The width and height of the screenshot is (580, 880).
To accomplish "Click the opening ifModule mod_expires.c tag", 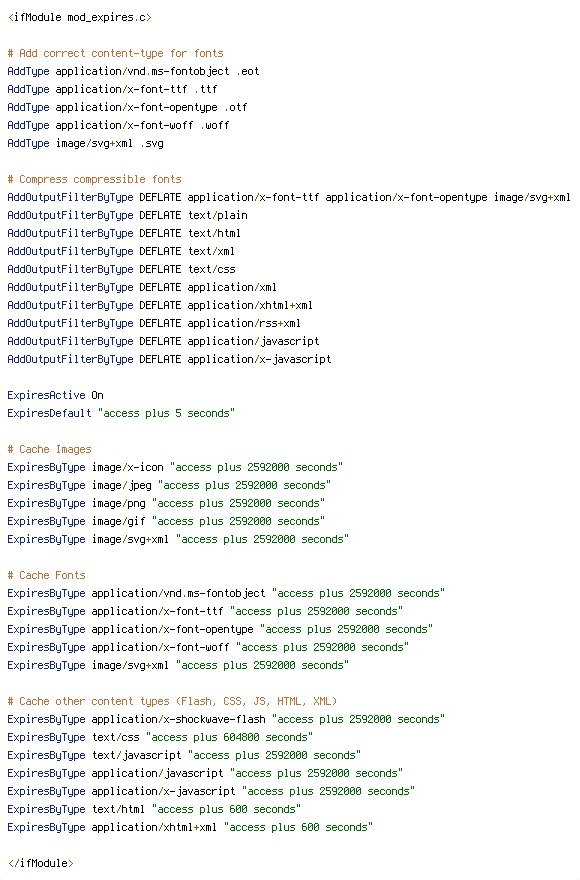I will [x=80, y=17].
